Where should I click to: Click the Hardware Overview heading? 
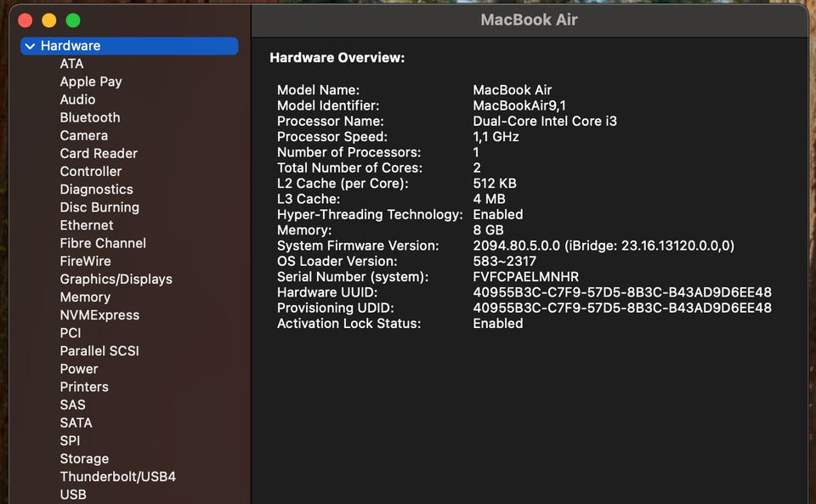(x=337, y=58)
